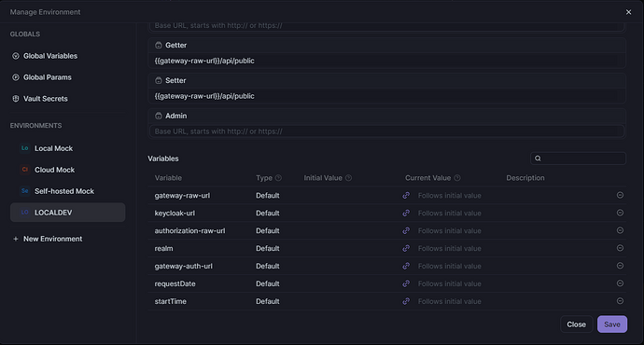The height and width of the screenshot is (345, 644).
Task: Click the remove icon for gateway-raw-url variable
Action: [x=620, y=195]
